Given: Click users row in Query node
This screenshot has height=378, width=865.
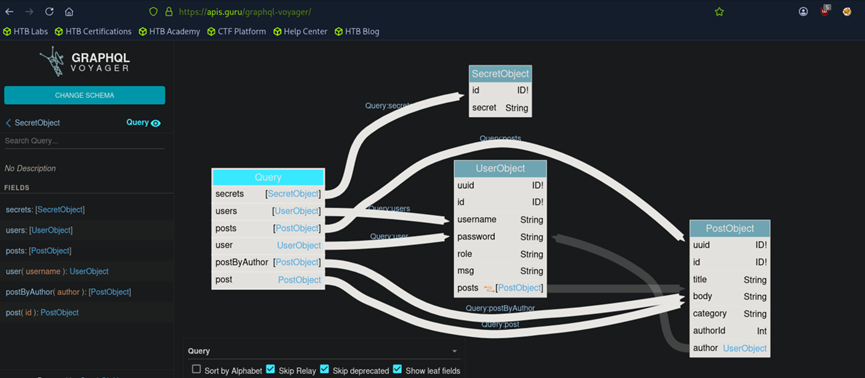Looking at the screenshot, I should pyautogui.click(x=268, y=211).
